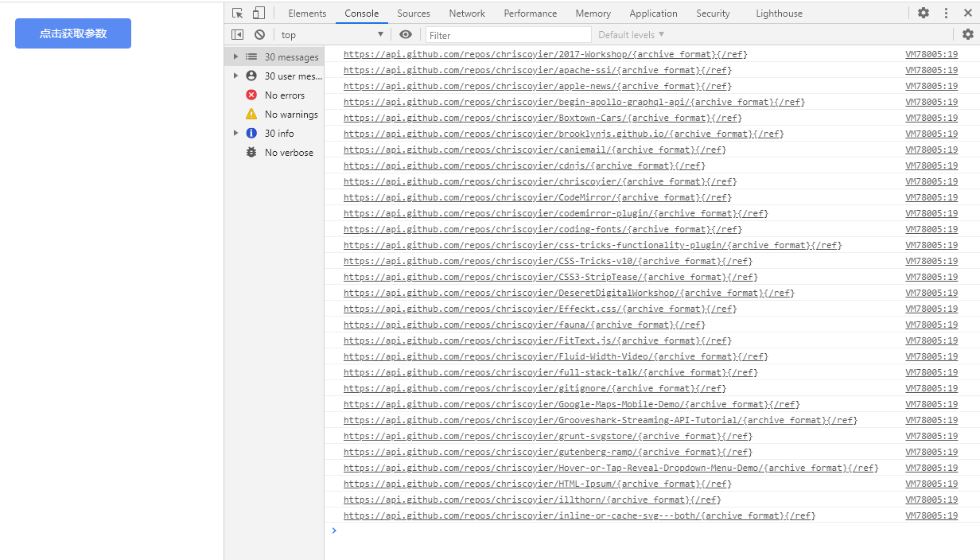Screen dimensions: 980x560
Task: Expand the 30 info group
Action: (x=235, y=134)
